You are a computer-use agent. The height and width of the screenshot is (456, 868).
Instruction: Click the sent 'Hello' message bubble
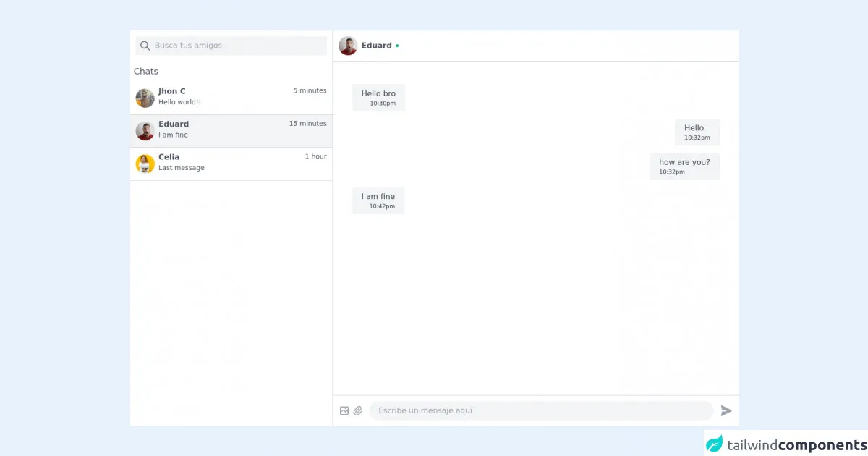697,132
